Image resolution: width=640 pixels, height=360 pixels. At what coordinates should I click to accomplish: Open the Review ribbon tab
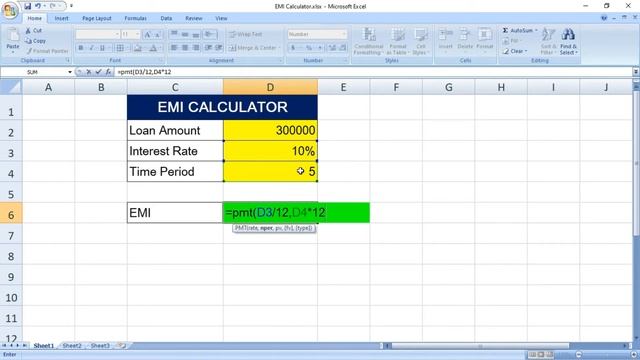point(193,18)
